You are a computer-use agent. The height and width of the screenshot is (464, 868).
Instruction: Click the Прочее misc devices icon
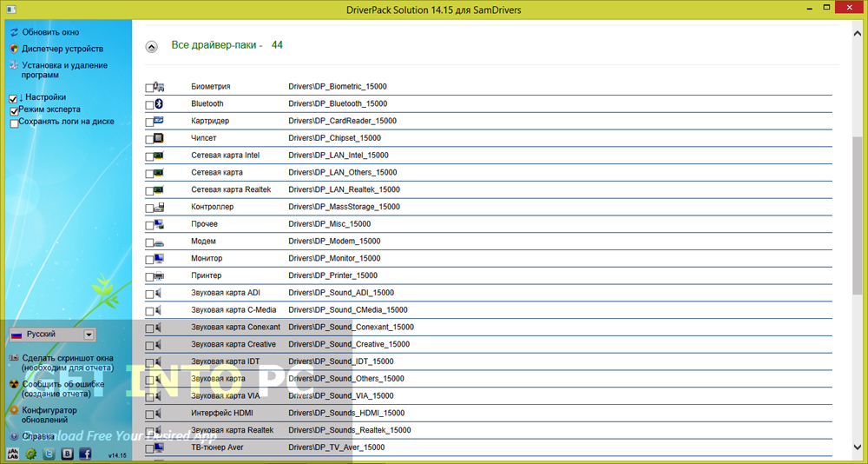[x=159, y=224]
